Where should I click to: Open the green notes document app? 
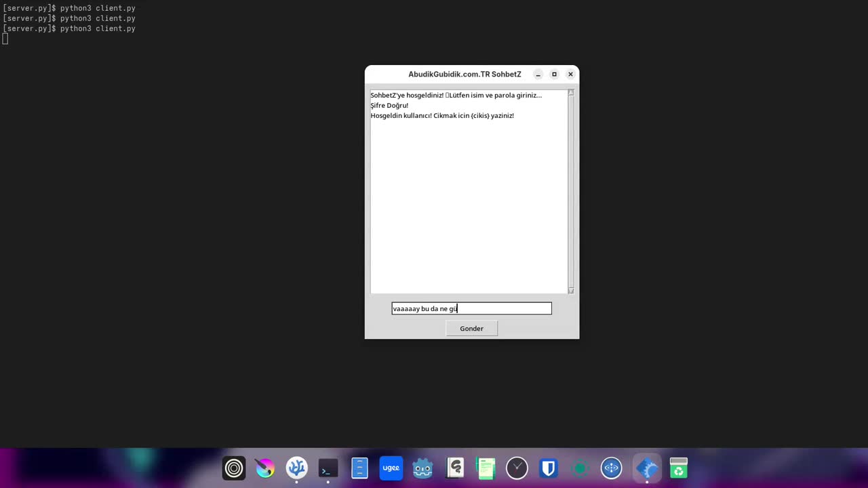click(x=486, y=468)
